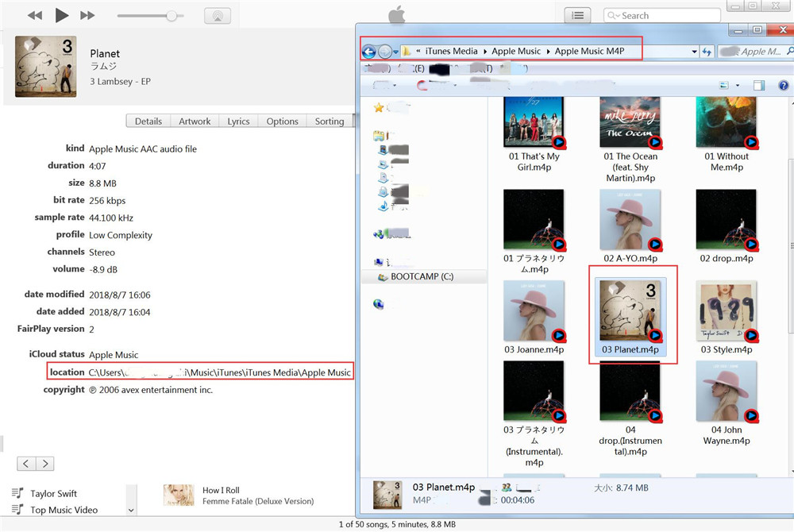Viewport: 794px width, 532px height.
Task: Skip to next track in iTunes
Action: pyautogui.click(x=87, y=15)
